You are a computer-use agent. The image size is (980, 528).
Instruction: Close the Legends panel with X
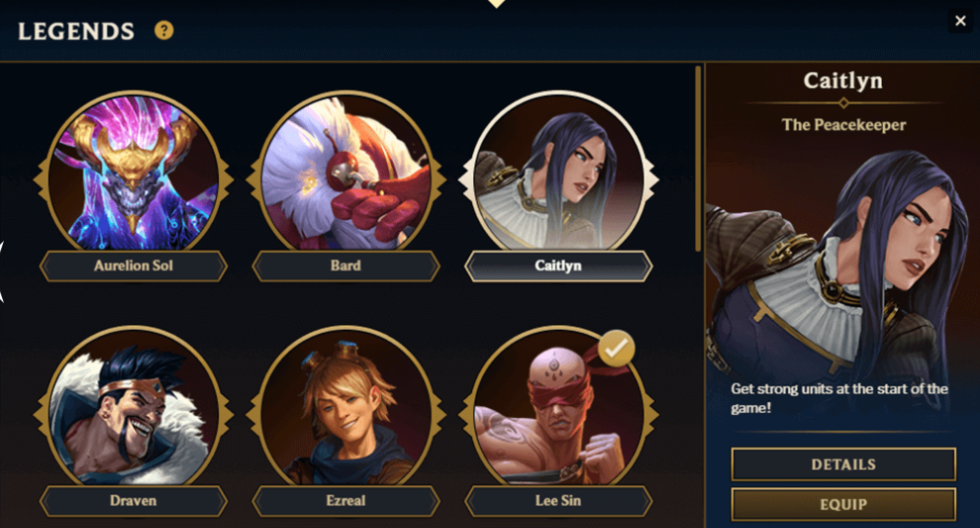click(x=960, y=21)
